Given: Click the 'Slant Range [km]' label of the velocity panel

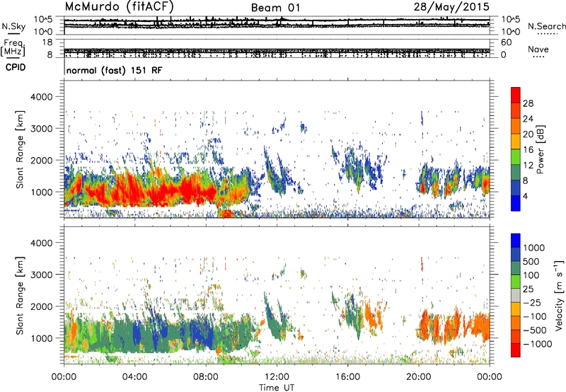Looking at the screenshot, I should 20,295.
